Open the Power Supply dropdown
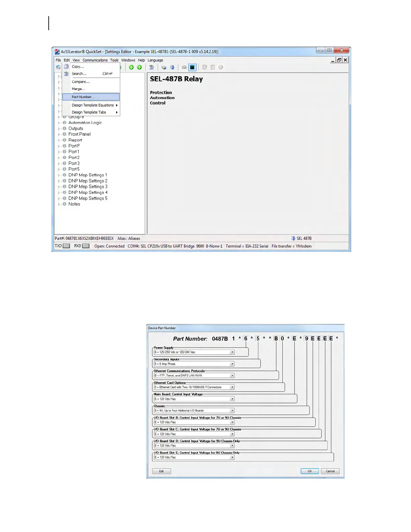 coord(232,352)
